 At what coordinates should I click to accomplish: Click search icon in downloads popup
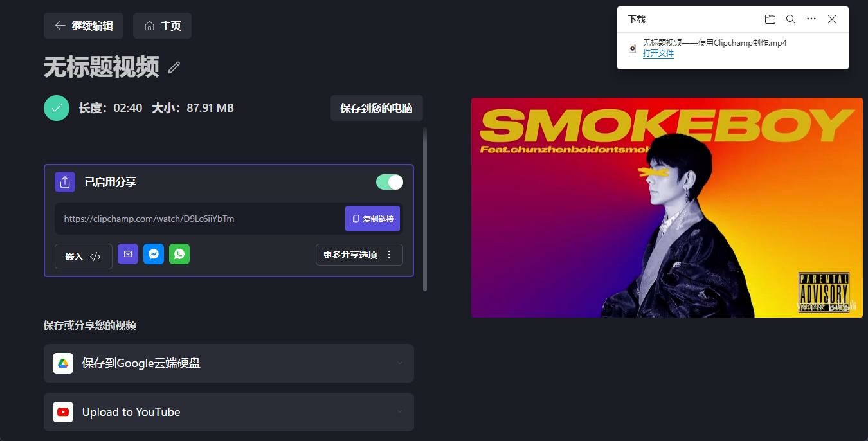pos(791,19)
